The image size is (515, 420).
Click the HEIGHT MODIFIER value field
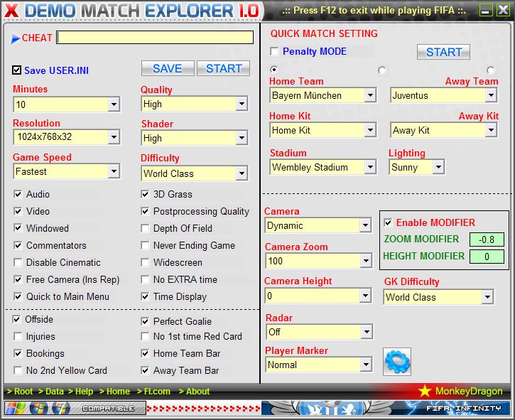(487, 257)
